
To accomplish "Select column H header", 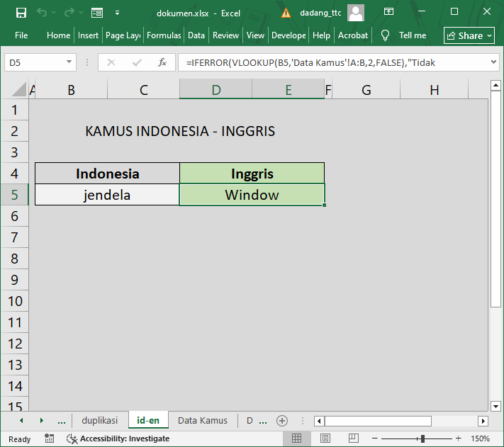I will pos(435,90).
